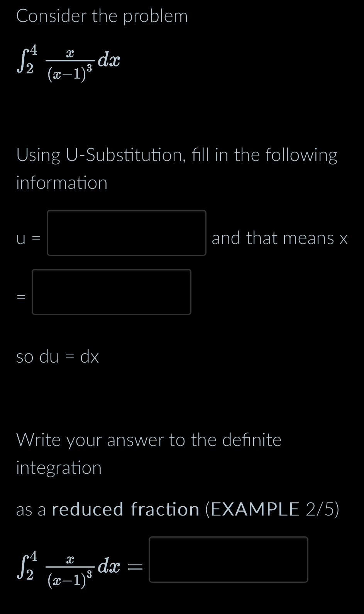Click the 'Write your answer' heading
This screenshot has width=364, height=614.
(x=148, y=439)
